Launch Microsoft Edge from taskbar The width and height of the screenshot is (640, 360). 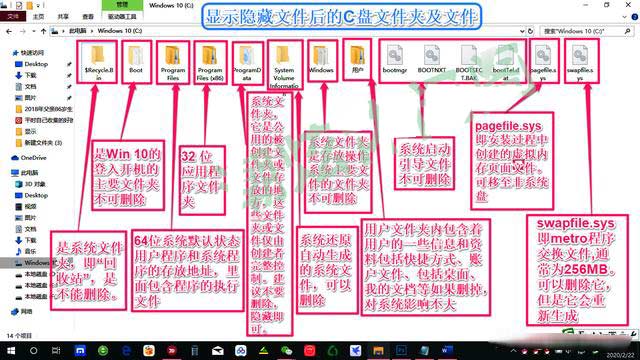coord(127,351)
